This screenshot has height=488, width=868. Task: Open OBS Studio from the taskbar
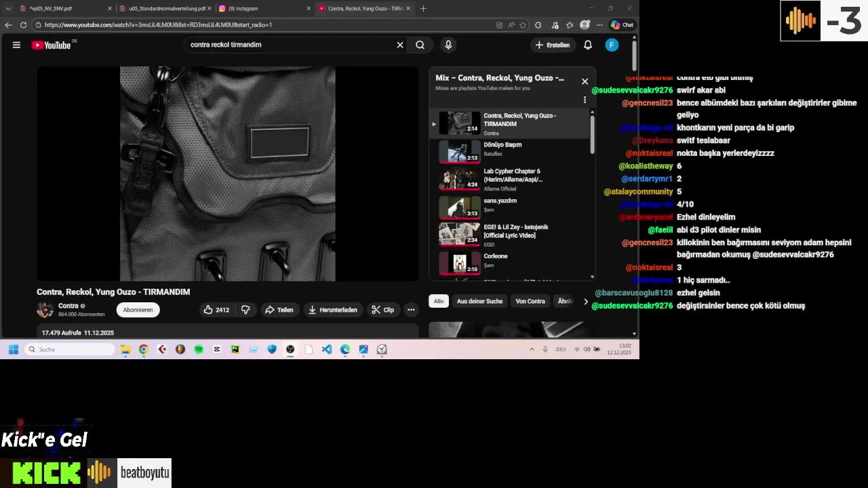(290, 349)
